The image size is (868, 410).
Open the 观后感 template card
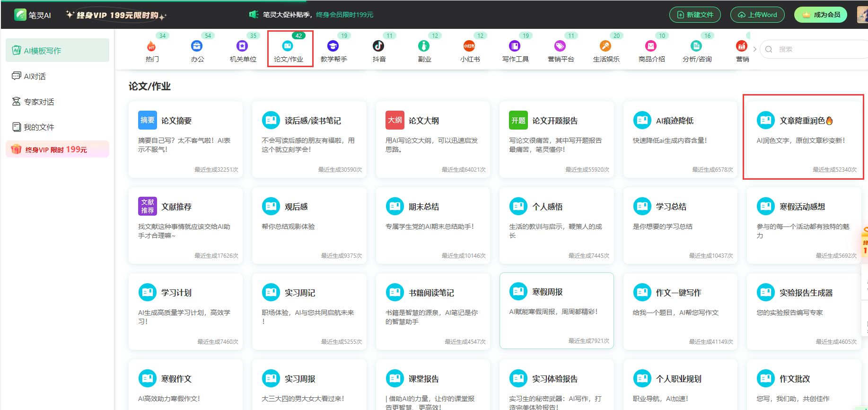pos(309,225)
